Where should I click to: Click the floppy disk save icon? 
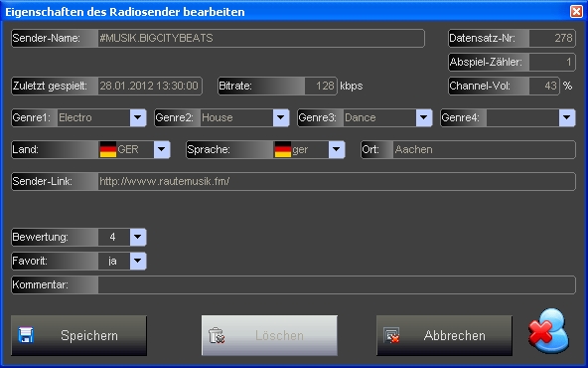(x=26, y=335)
